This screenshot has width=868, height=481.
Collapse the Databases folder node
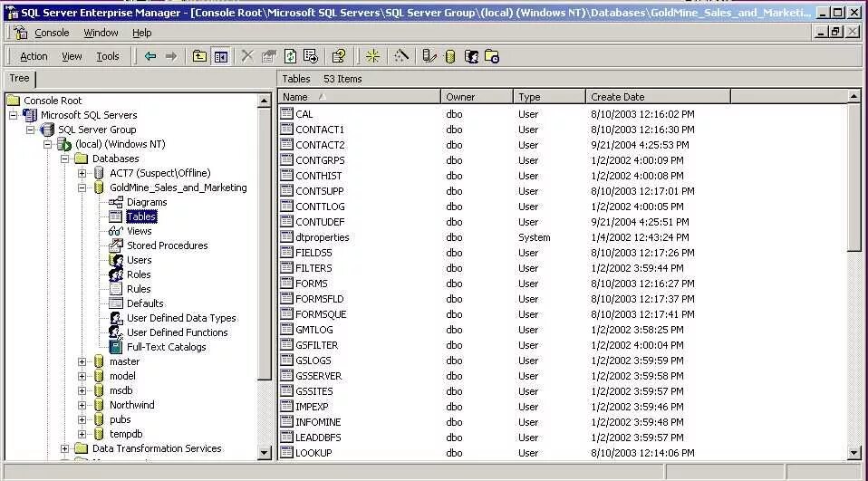64,159
